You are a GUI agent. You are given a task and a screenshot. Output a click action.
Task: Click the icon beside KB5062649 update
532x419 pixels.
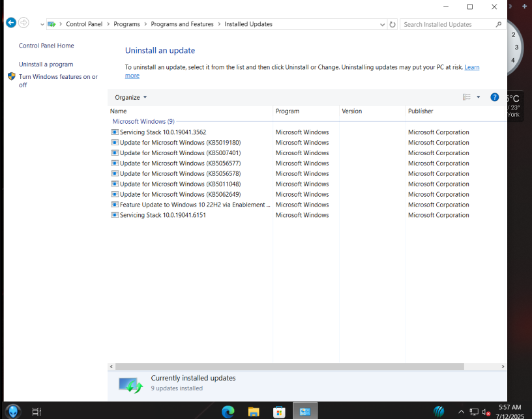click(115, 194)
